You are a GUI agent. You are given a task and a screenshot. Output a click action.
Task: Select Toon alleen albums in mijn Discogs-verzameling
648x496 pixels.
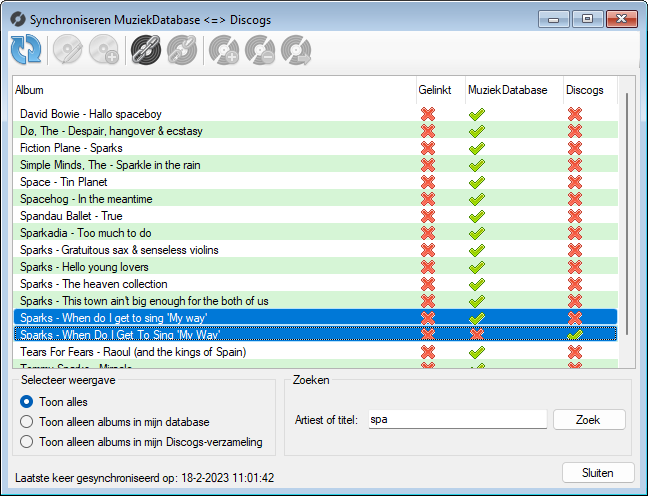tap(26, 441)
